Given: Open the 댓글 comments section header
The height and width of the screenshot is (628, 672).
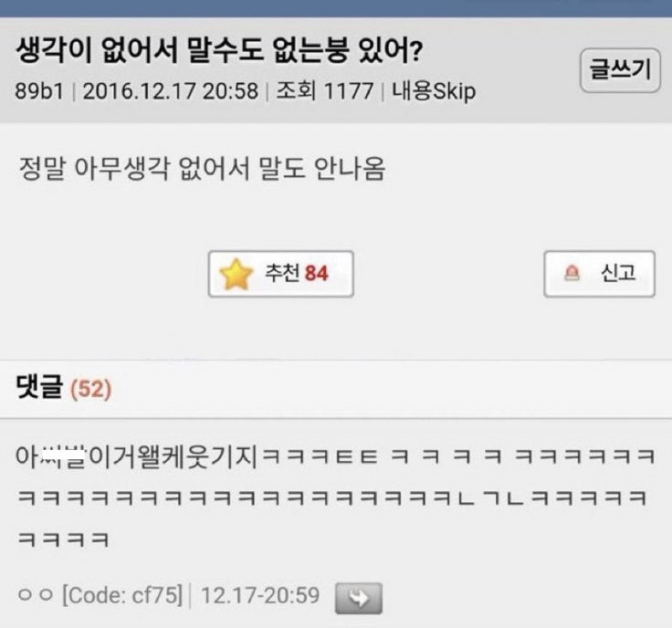Looking at the screenshot, I should coord(39,387).
